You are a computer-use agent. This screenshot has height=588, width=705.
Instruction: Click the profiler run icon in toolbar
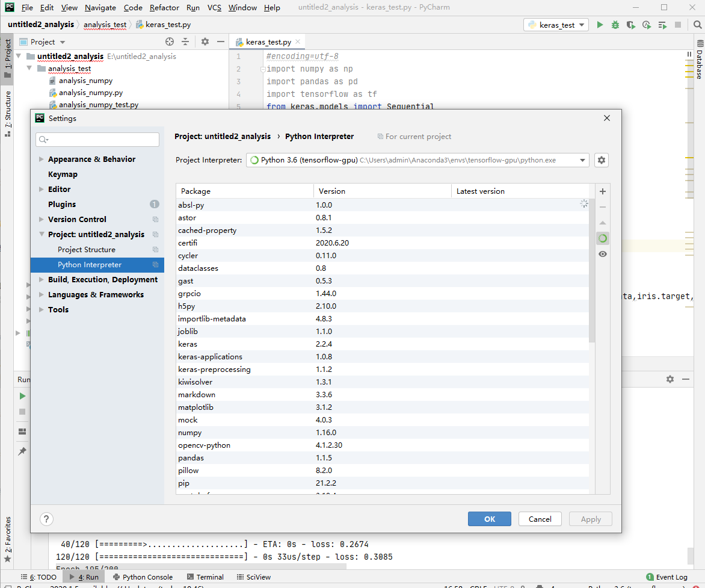(x=647, y=25)
